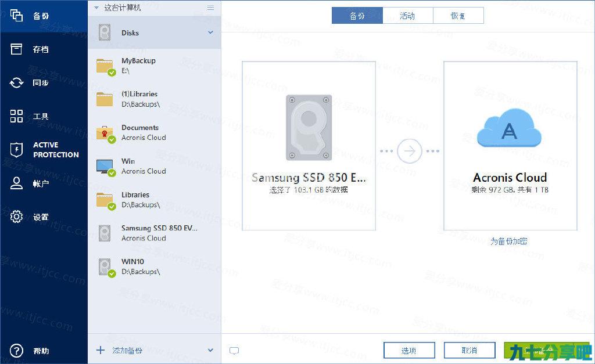595x364 pixels.
Task: Select the MyBackup E:\ folder backup
Action: (154, 66)
